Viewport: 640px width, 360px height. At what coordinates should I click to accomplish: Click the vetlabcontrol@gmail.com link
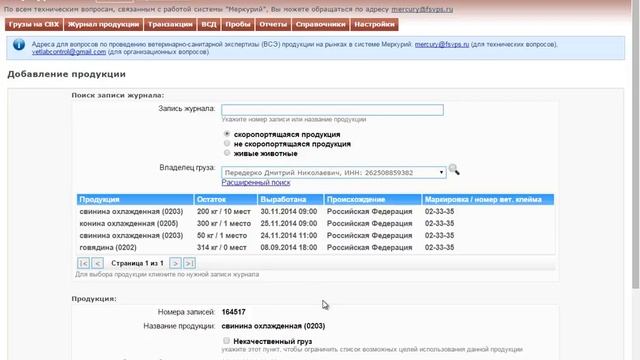69,52
